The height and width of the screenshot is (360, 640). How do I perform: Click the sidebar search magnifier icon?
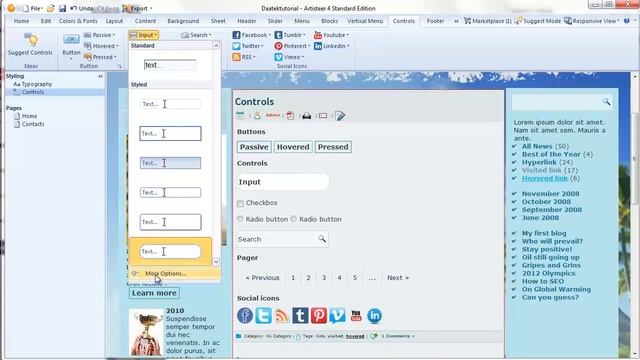click(x=607, y=102)
